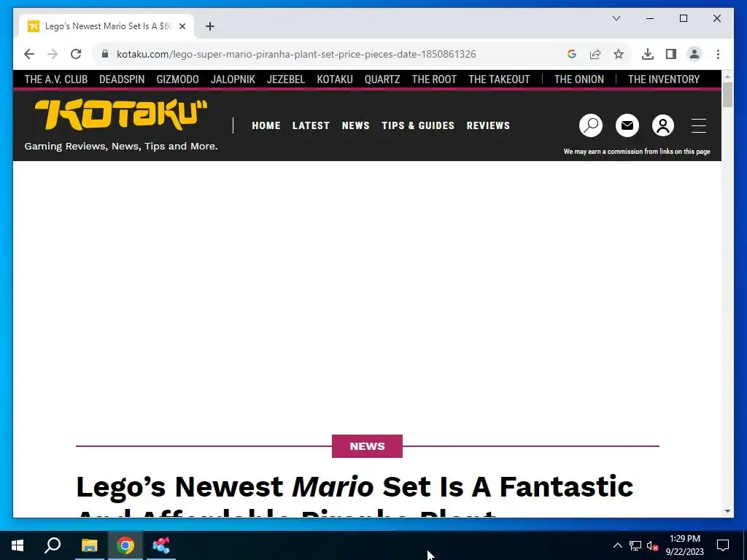This screenshot has width=747, height=560.
Task: Open LATEST in Kotaku nav
Action: coord(311,125)
